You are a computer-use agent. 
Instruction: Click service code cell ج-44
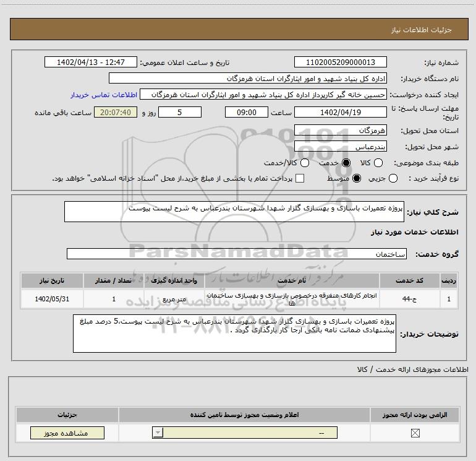click(409, 299)
